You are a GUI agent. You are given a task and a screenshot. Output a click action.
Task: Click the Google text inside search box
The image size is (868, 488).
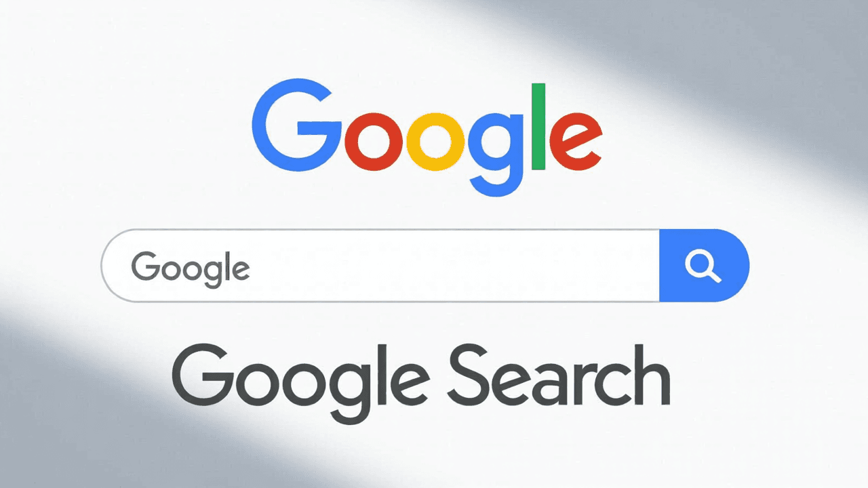point(191,270)
